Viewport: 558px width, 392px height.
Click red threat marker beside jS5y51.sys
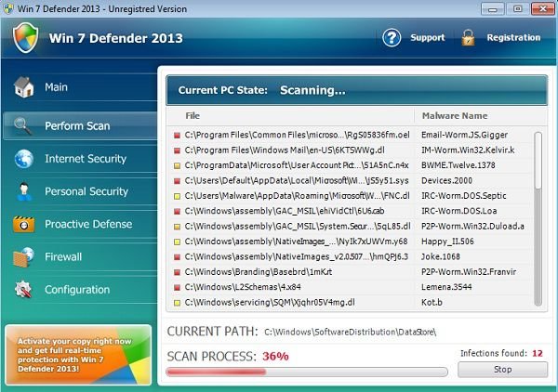pyautogui.click(x=177, y=181)
